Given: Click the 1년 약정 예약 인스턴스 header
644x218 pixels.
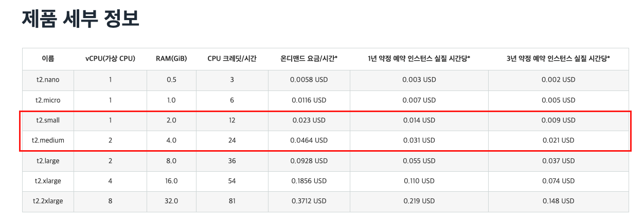Looking at the screenshot, I should (419, 59).
